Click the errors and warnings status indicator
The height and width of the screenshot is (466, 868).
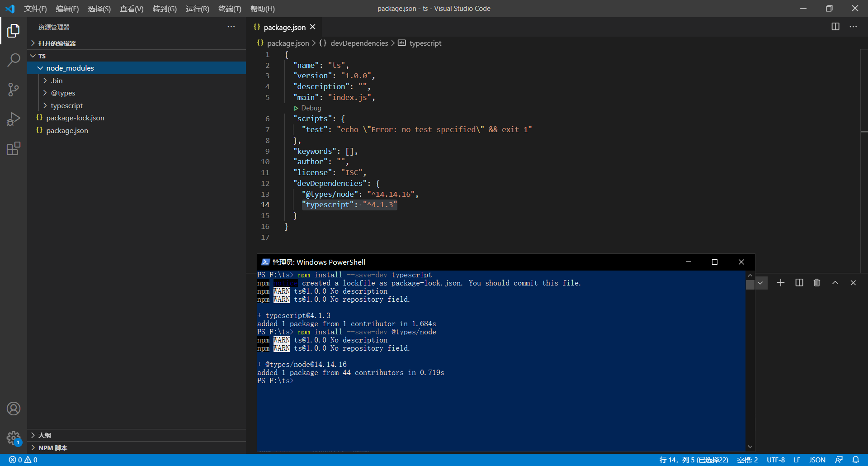coord(23,460)
